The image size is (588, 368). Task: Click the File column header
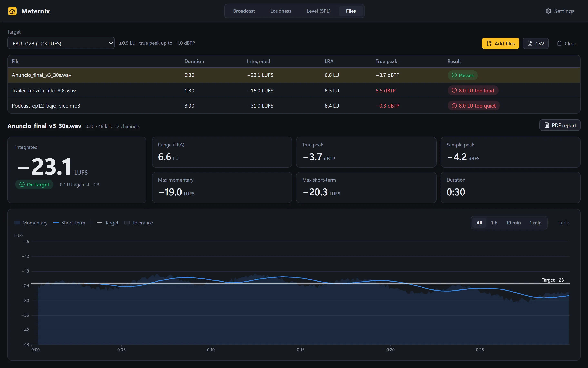pyautogui.click(x=16, y=61)
